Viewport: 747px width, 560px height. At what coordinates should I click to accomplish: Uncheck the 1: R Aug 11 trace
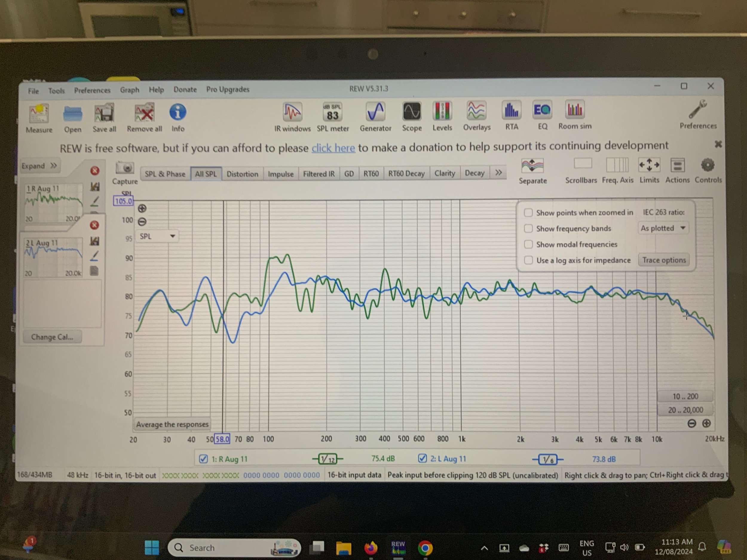(x=203, y=459)
